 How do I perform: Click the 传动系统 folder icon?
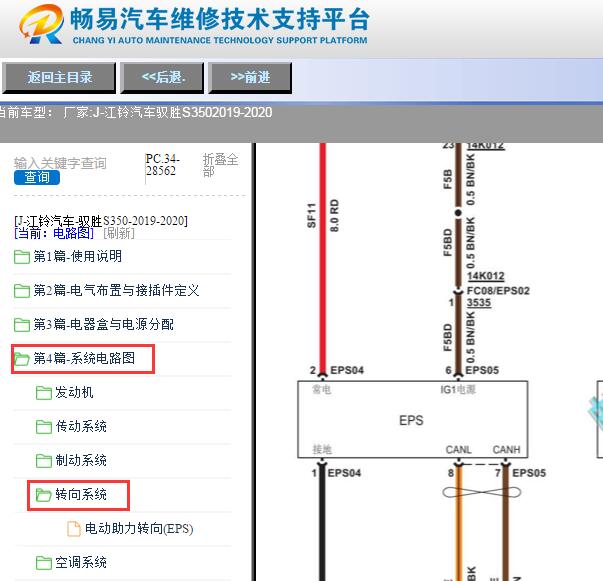(x=43, y=427)
